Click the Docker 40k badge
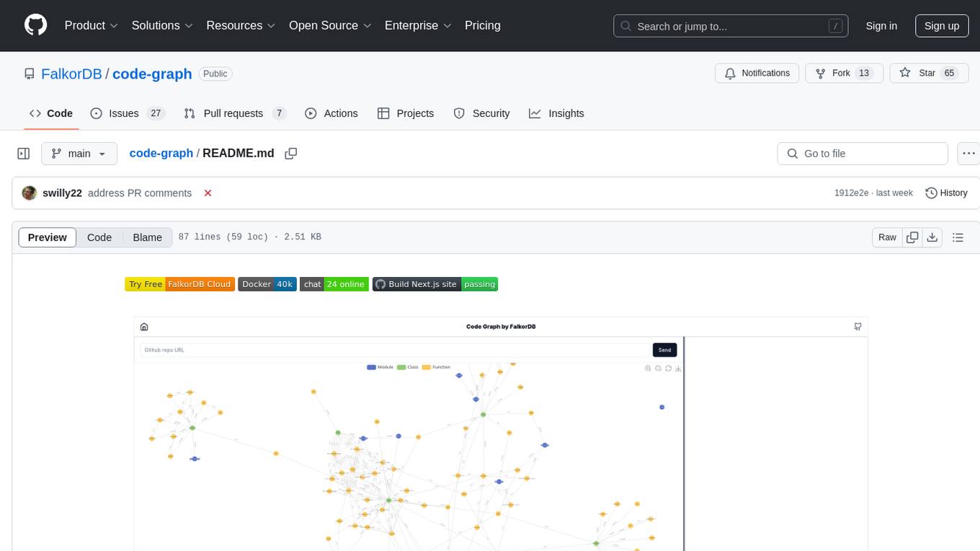 tap(267, 284)
